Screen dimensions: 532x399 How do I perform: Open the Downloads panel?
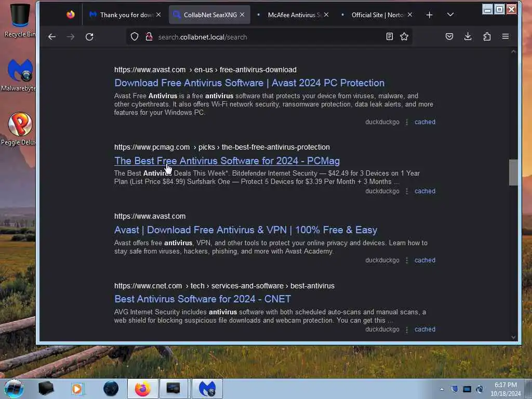(x=468, y=37)
